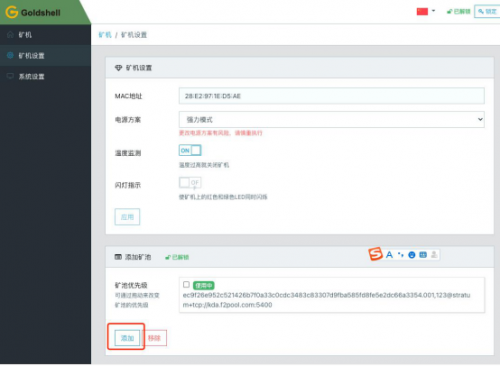500x366 pixels.
Task: Click the green 使用中 status badge
Action: click(204, 285)
